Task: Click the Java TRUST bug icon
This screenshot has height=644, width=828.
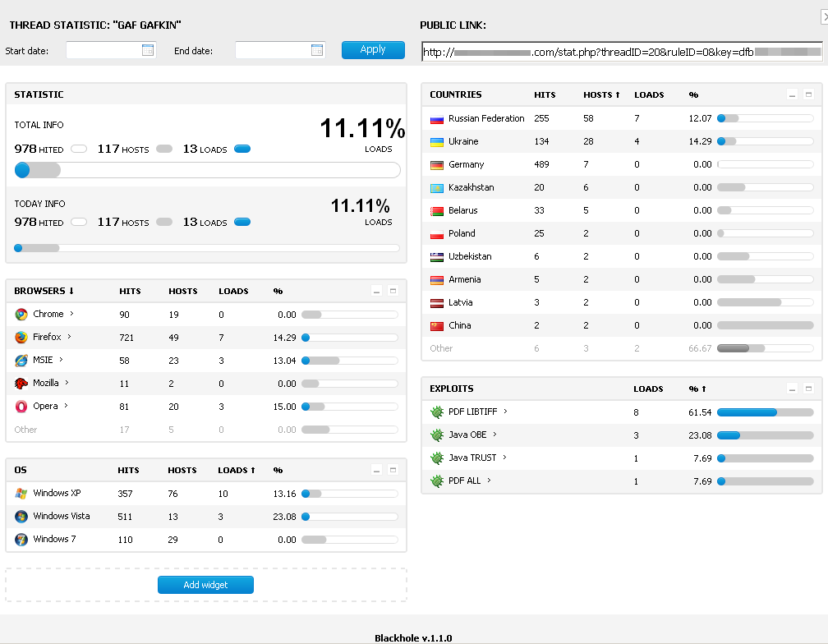Action: (437, 458)
